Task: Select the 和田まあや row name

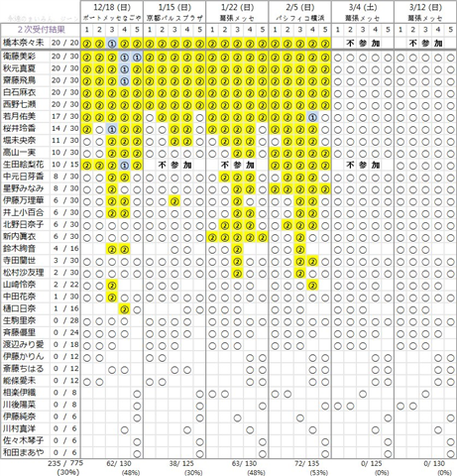Action: [x=23, y=452]
